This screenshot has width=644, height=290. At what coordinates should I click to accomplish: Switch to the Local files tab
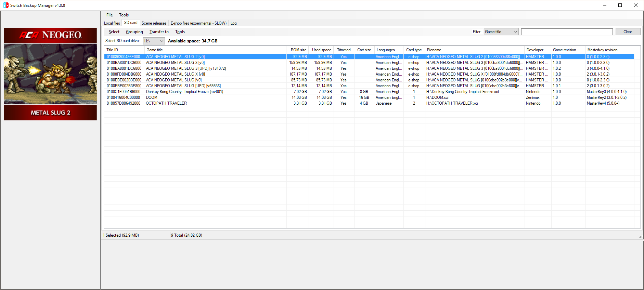[112, 23]
